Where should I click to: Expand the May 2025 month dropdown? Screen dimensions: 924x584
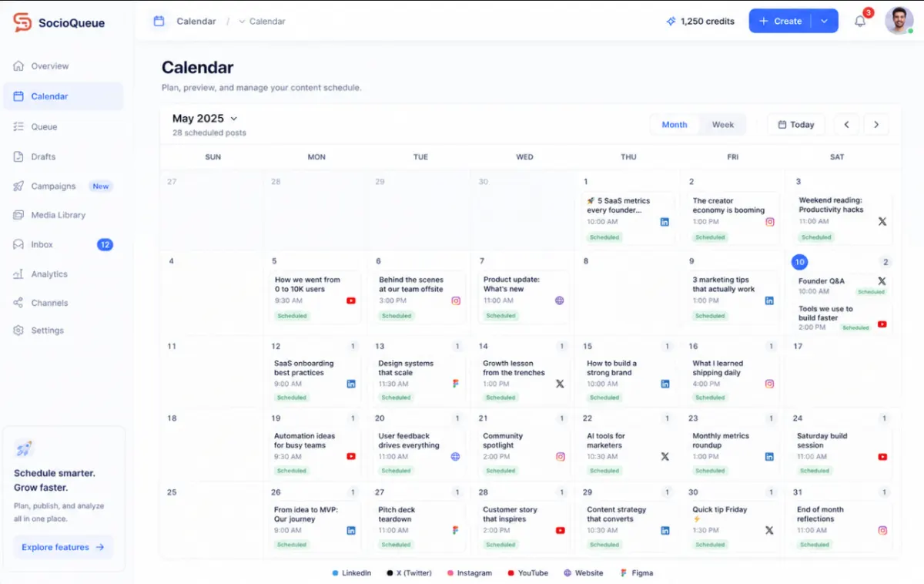pos(234,119)
